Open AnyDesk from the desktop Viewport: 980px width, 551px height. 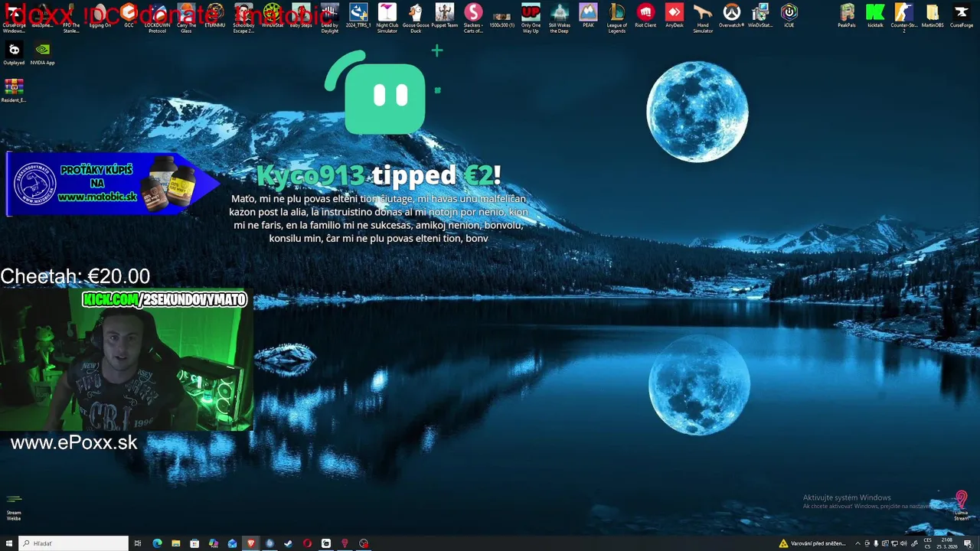point(674,16)
